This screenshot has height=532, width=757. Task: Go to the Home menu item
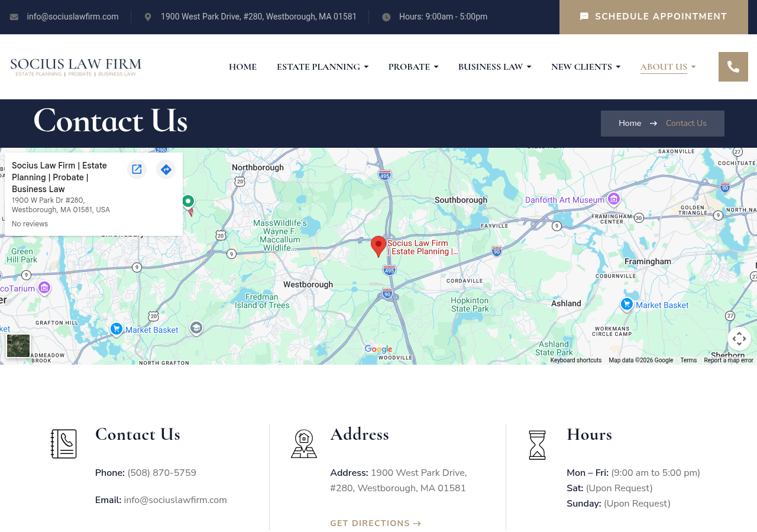pos(242,67)
